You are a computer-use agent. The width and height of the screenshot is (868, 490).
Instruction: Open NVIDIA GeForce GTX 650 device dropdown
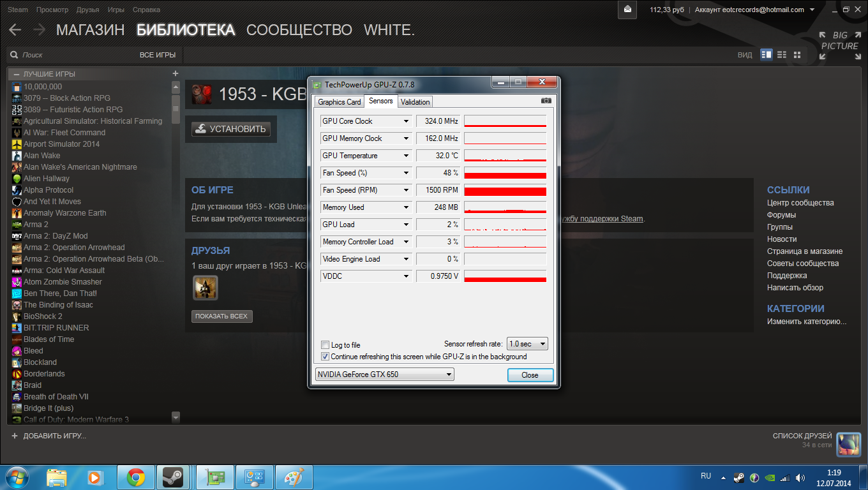click(x=385, y=375)
